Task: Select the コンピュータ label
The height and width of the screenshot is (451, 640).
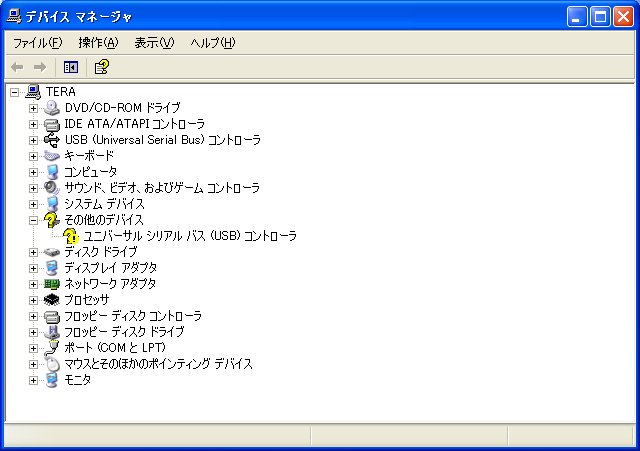Action: [91, 172]
